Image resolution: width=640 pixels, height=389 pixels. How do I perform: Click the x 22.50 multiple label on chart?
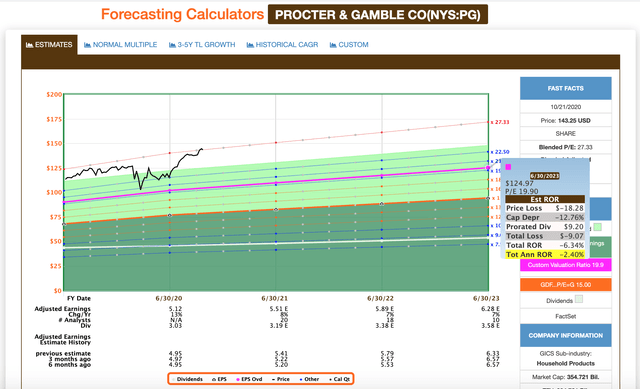pyautogui.click(x=500, y=152)
